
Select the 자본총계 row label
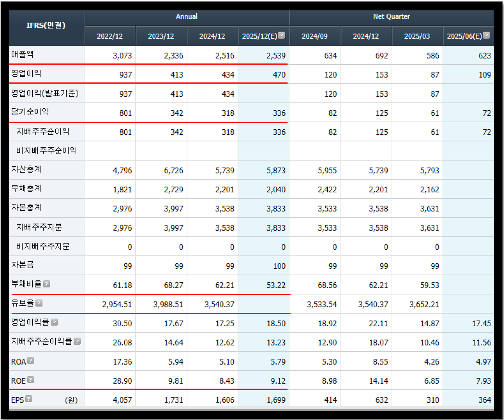26,207
